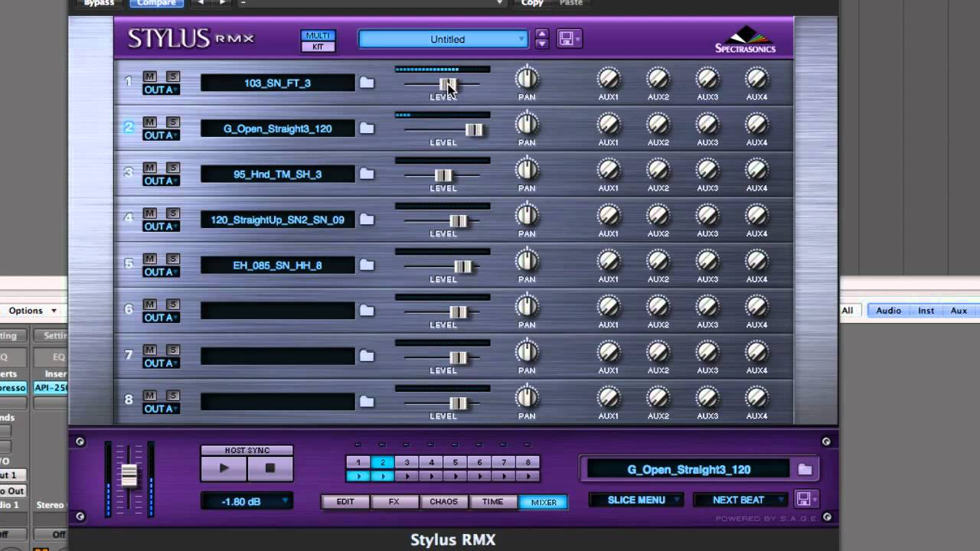Click the part 1 PAN knob
Viewport: 980px width, 551px height.
coord(527,78)
